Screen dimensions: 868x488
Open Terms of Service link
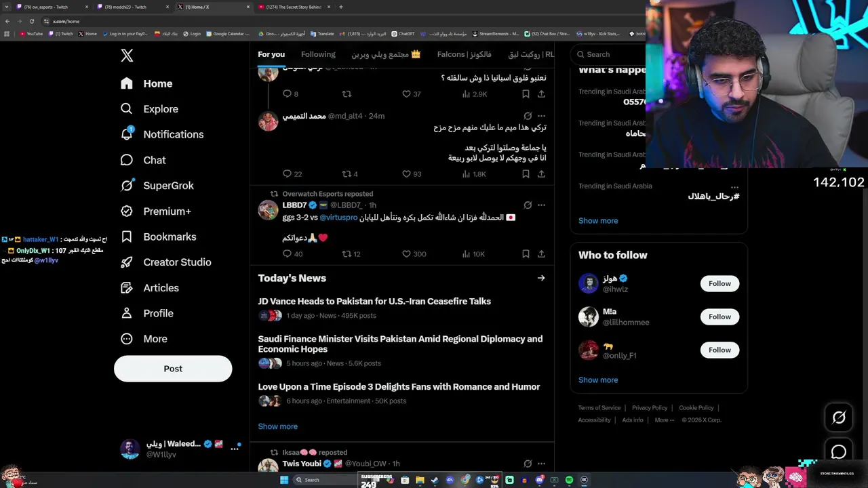(x=599, y=408)
